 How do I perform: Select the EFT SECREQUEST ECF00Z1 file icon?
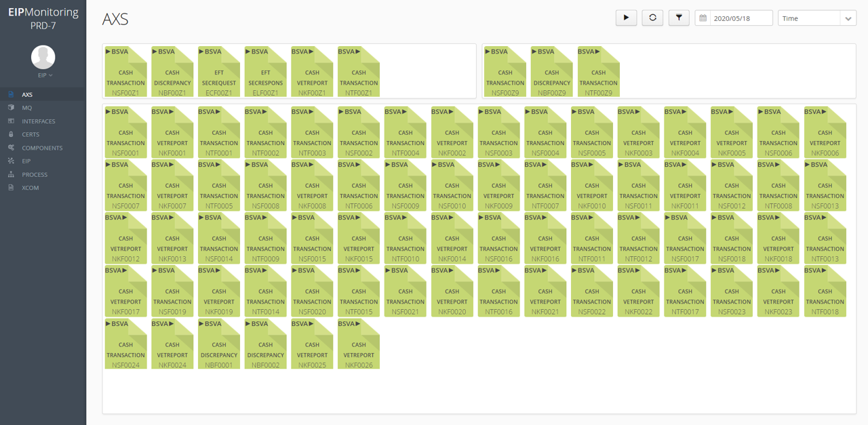pos(219,71)
